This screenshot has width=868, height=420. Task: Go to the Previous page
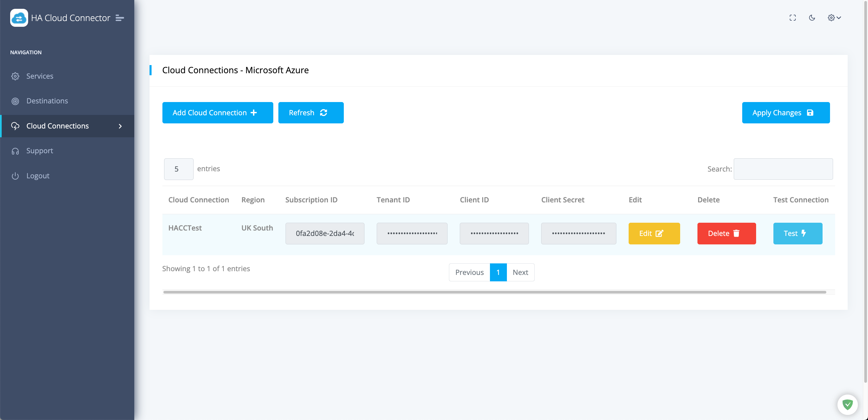pos(469,273)
